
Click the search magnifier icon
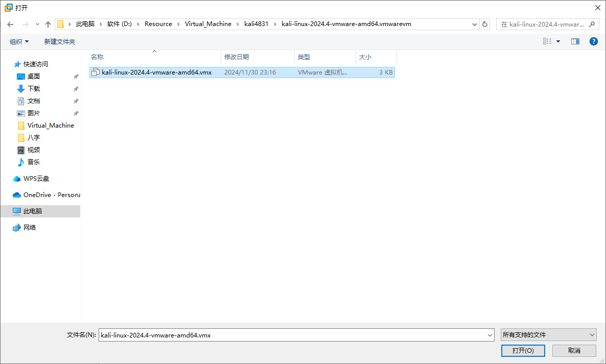[x=592, y=24]
